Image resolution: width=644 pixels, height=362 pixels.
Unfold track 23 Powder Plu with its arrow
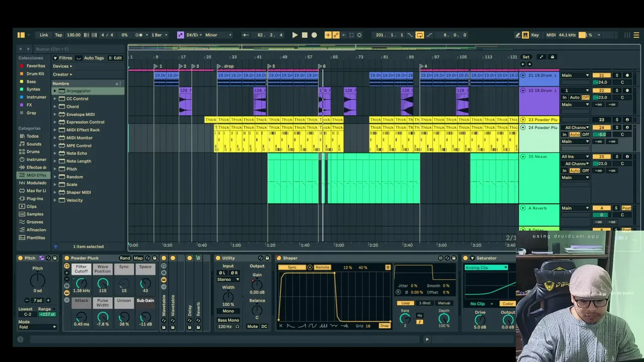[523, 120]
